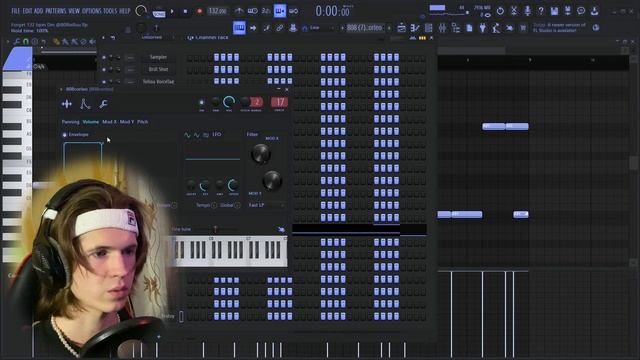Open the snap Line dropdown
Viewport: 640px width, 360px height.
(x=319, y=28)
